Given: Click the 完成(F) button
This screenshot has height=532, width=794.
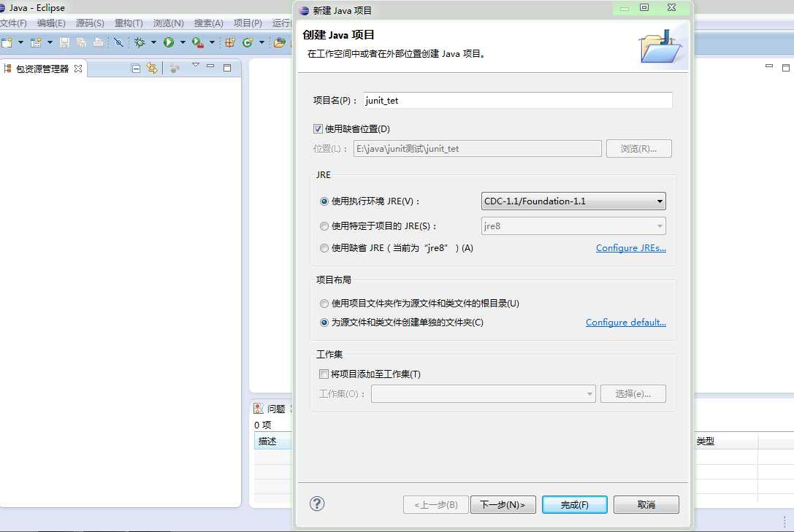Looking at the screenshot, I should [574, 505].
